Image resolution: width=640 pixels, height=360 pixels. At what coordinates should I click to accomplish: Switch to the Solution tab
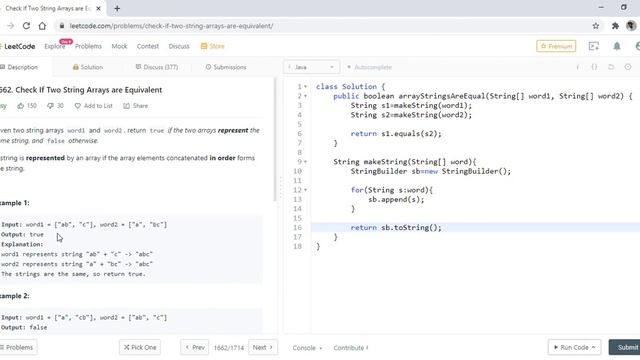[88, 67]
